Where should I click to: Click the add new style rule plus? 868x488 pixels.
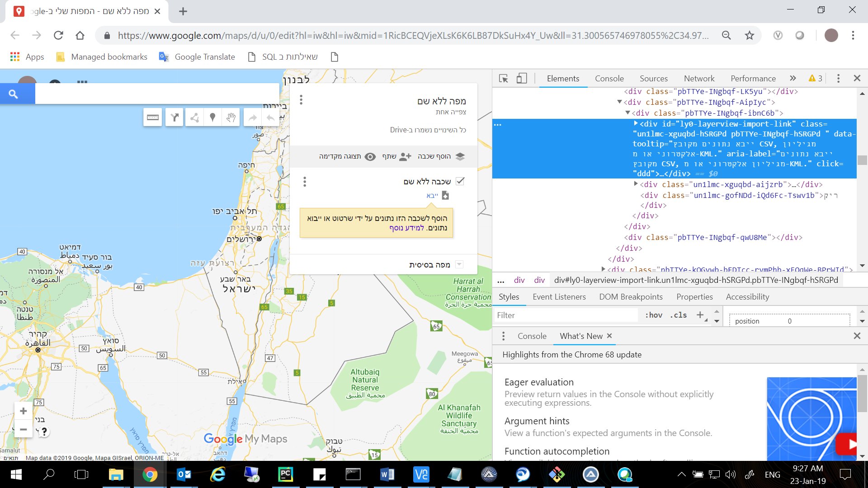coord(700,314)
